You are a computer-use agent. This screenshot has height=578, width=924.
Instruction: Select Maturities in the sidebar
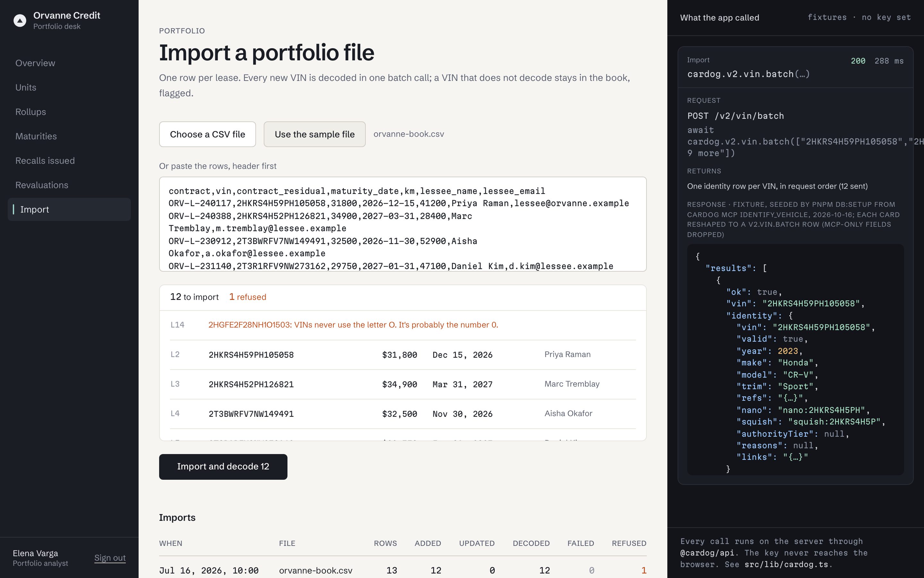36,136
